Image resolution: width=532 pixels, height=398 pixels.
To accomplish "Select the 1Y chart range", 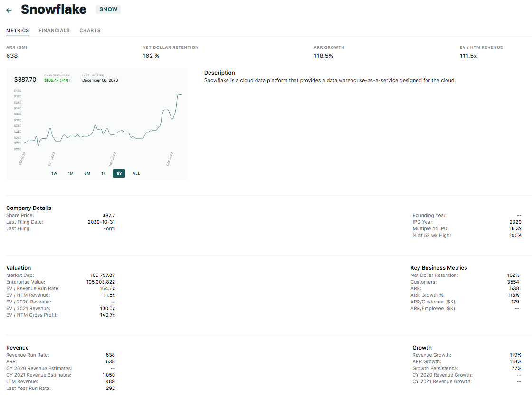I will (104, 173).
